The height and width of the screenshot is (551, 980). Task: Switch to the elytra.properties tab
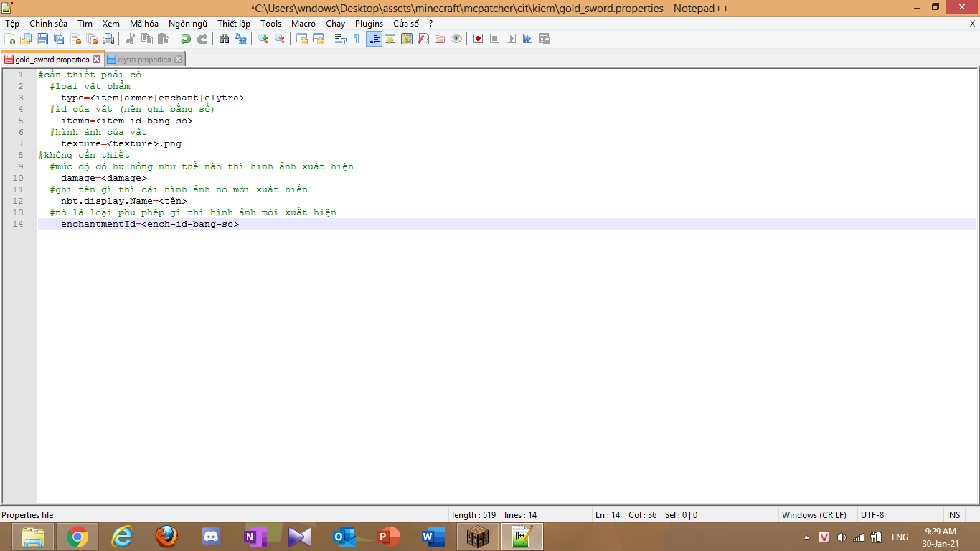(x=144, y=60)
